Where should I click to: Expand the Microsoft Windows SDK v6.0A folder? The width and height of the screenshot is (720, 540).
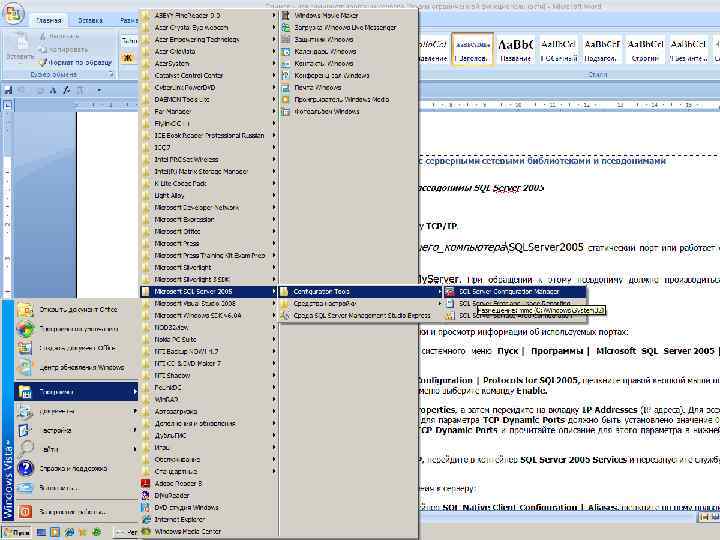[x=209, y=315]
